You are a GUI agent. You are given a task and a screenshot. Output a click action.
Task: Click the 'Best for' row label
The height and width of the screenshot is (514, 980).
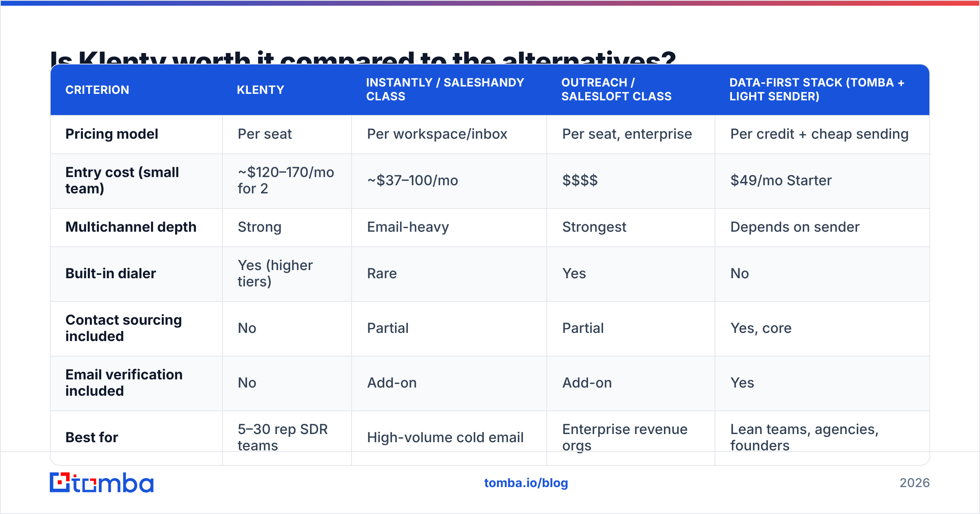tap(91, 437)
